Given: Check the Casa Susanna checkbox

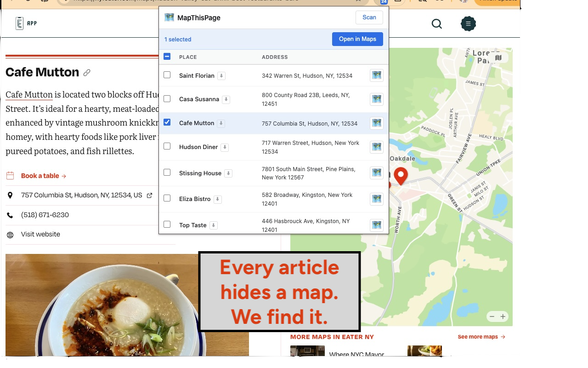Looking at the screenshot, I should [x=167, y=99].
